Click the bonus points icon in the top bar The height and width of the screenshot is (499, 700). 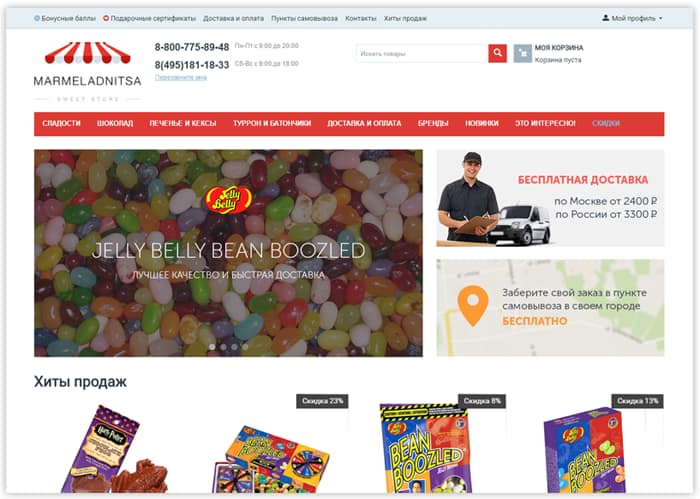(x=37, y=18)
